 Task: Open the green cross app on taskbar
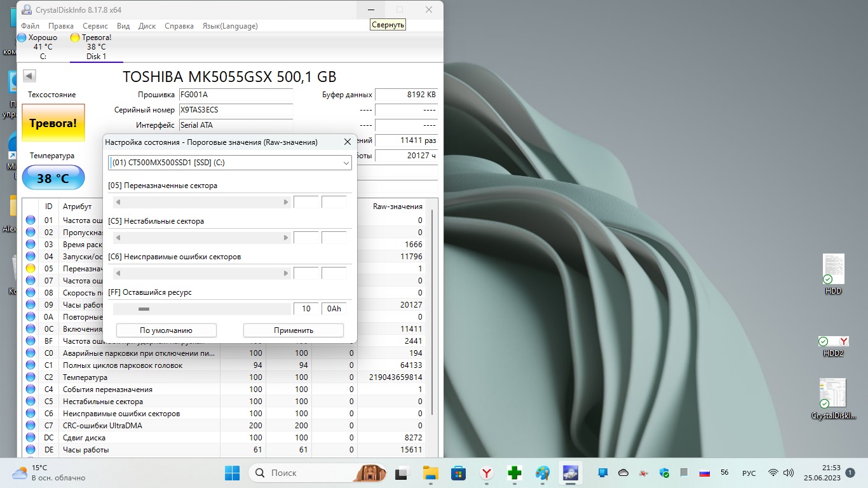click(515, 473)
